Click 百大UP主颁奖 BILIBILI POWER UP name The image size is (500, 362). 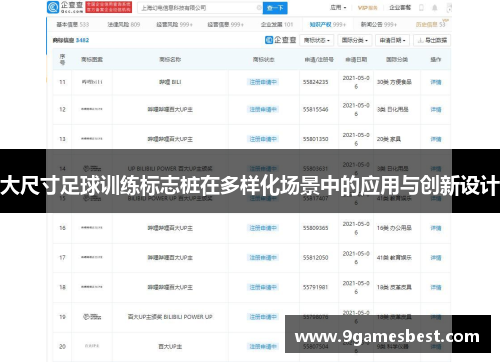click(x=170, y=317)
